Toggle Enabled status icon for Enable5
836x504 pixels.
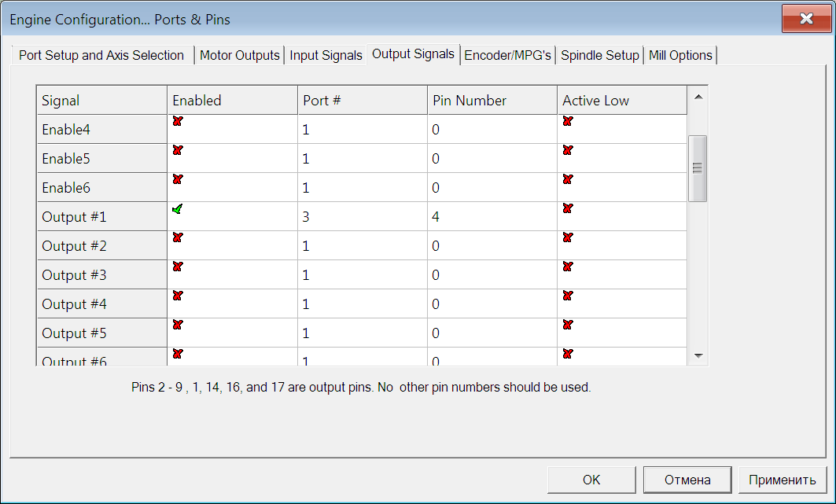(178, 150)
